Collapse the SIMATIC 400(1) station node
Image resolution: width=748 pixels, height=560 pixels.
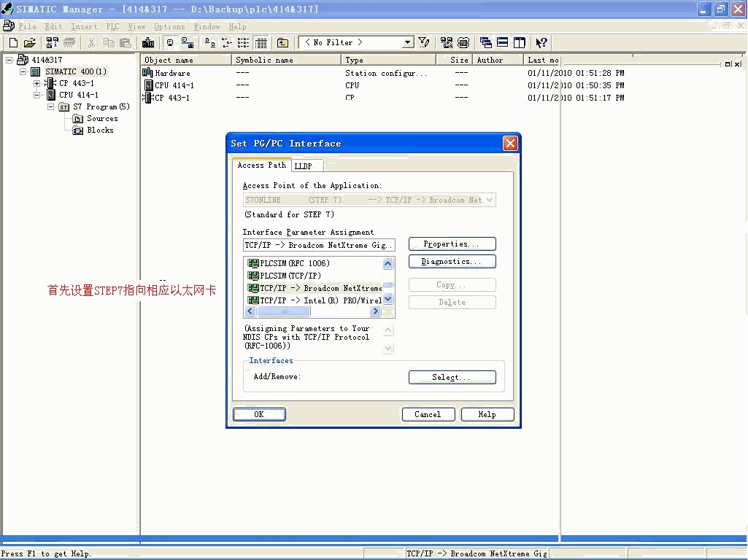point(23,72)
